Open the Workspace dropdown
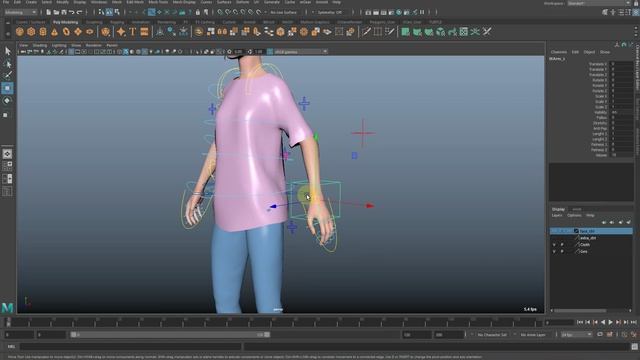This screenshot has height=360, width=640. pyautogui.click(x=599, y=3)
